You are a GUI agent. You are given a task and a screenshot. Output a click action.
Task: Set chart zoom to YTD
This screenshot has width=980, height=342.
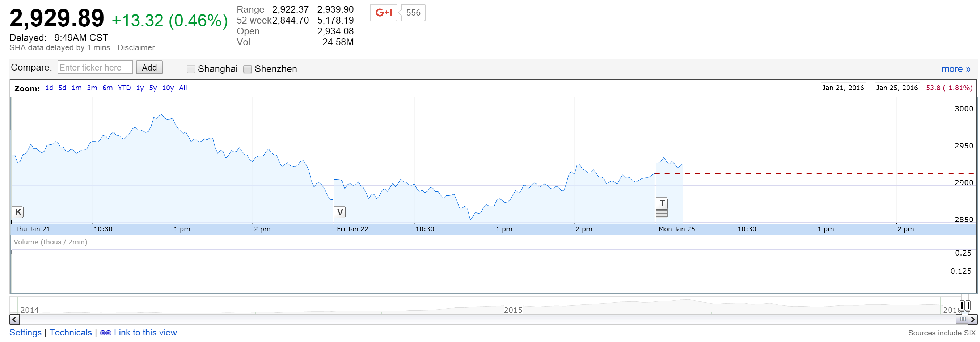[x=124, y=88]
